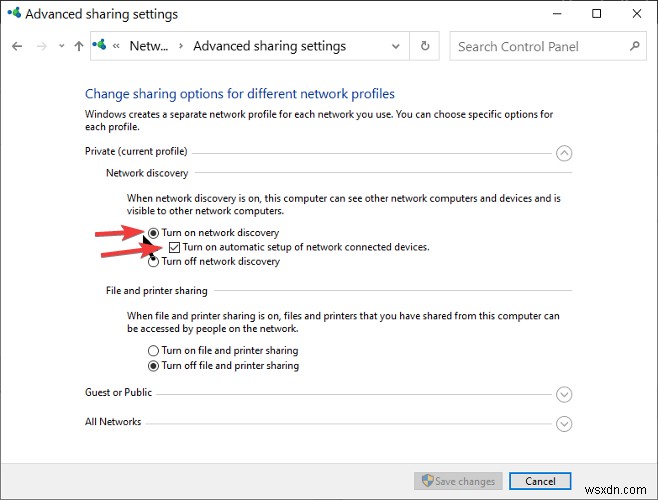The height and width of the screenshot is (500, 658).
Task: Show hidden breadcrumb items with double chevron
Action: [116, 46]
